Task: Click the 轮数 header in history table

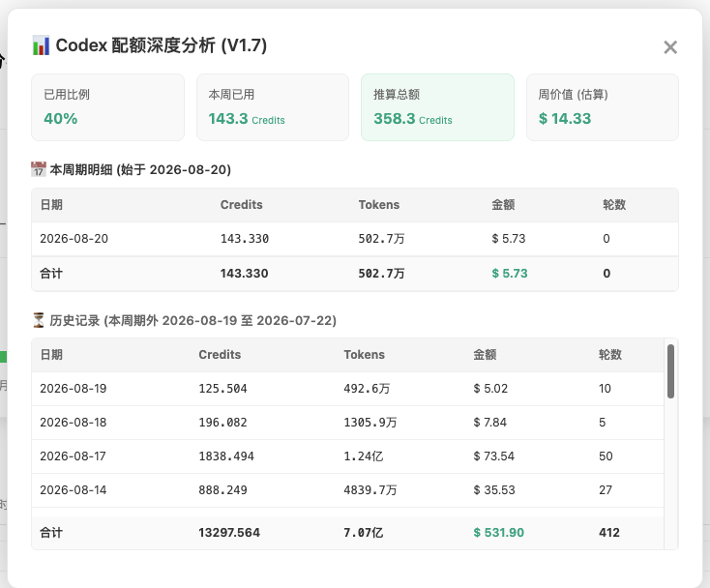Action: (610, 354)
